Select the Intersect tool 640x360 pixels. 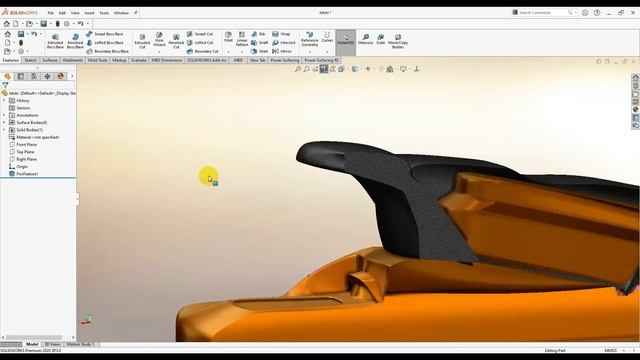[284, 42]
